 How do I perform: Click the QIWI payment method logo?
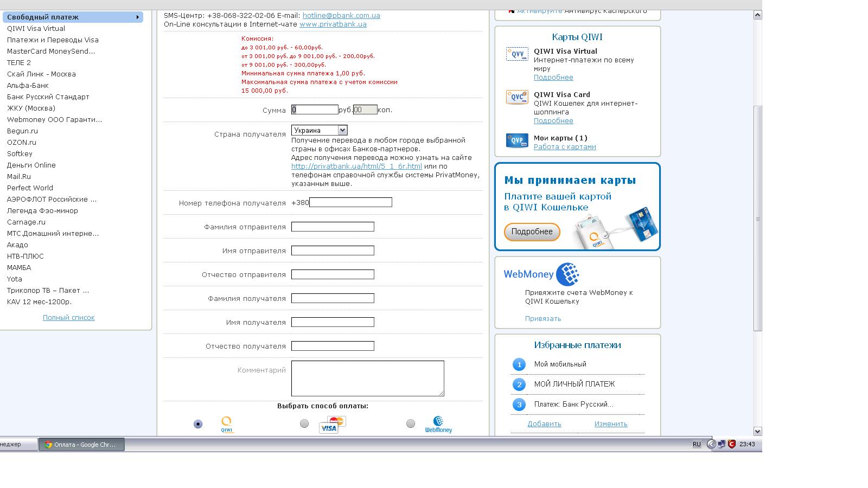(227, 425)
